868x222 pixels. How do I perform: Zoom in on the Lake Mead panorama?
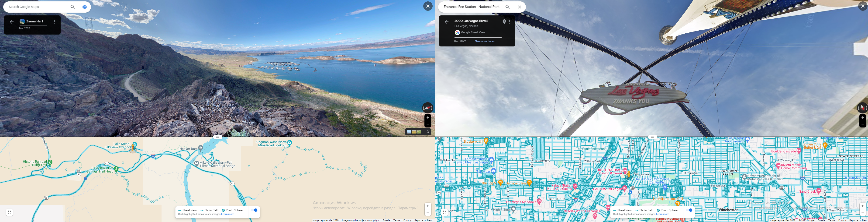click(428, 118)
